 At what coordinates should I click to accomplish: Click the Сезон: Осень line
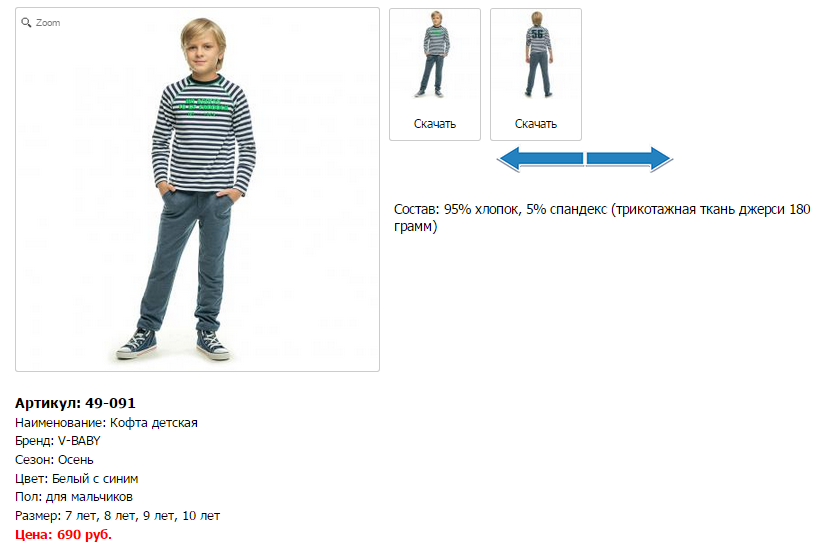coord(54,460)
